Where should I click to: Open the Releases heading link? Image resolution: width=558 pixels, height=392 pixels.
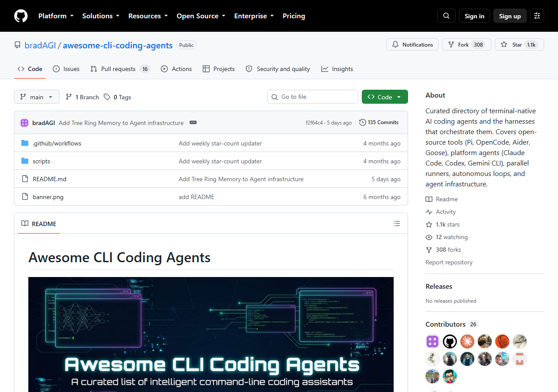439,286
